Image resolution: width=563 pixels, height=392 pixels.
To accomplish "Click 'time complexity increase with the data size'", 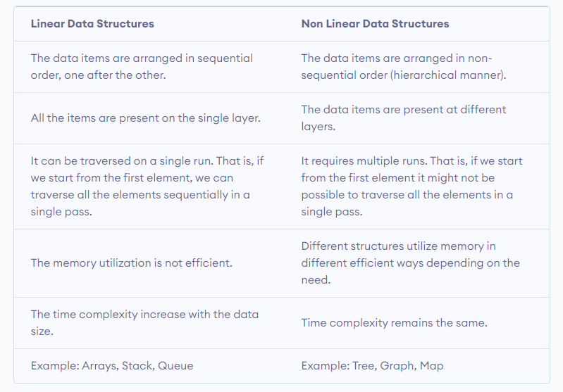I will coord(144,322).
